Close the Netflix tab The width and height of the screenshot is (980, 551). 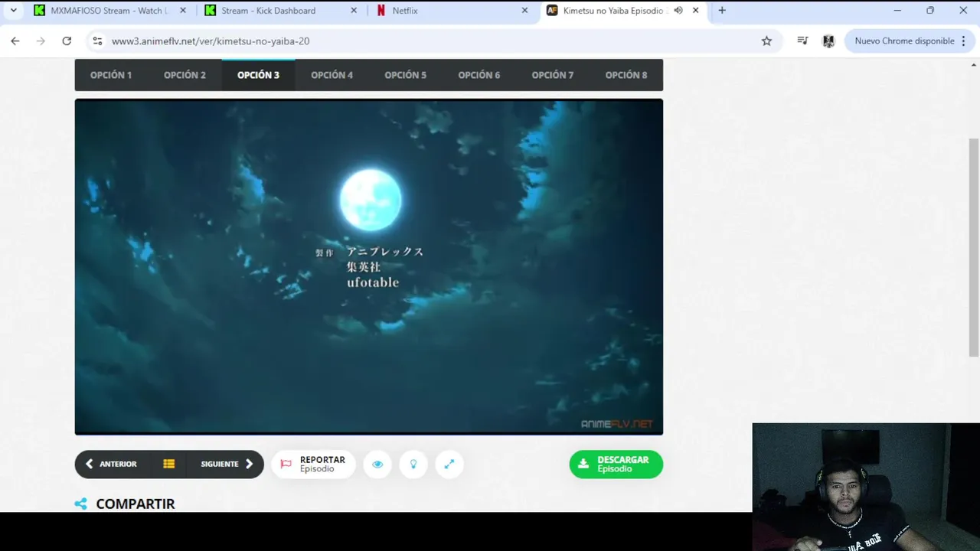click(524, 11)
